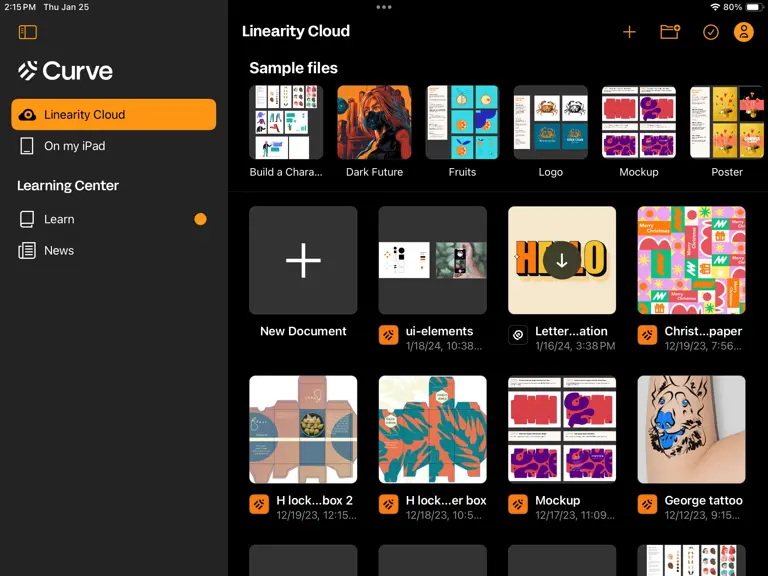
Task: Open the user profile account icon
Action: coord(744,32)
